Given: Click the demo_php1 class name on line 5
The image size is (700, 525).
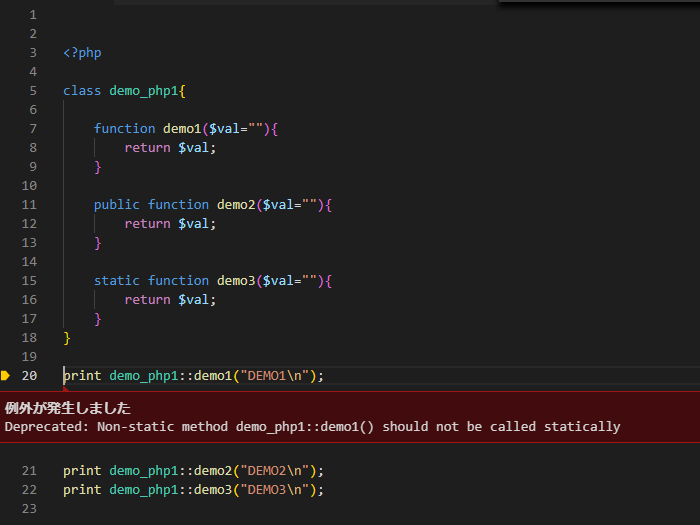Looking at the screenshot, I should [143, 91].
